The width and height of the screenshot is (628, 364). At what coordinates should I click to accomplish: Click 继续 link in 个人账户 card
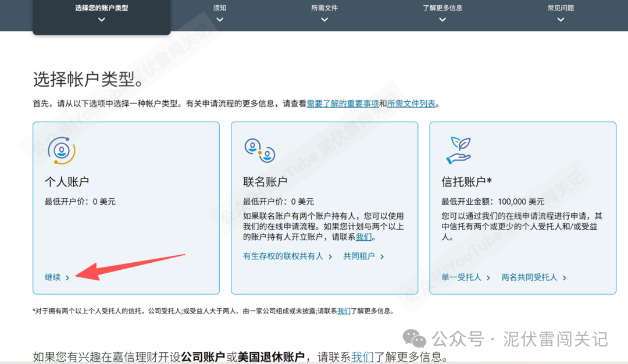pos(52,277)
